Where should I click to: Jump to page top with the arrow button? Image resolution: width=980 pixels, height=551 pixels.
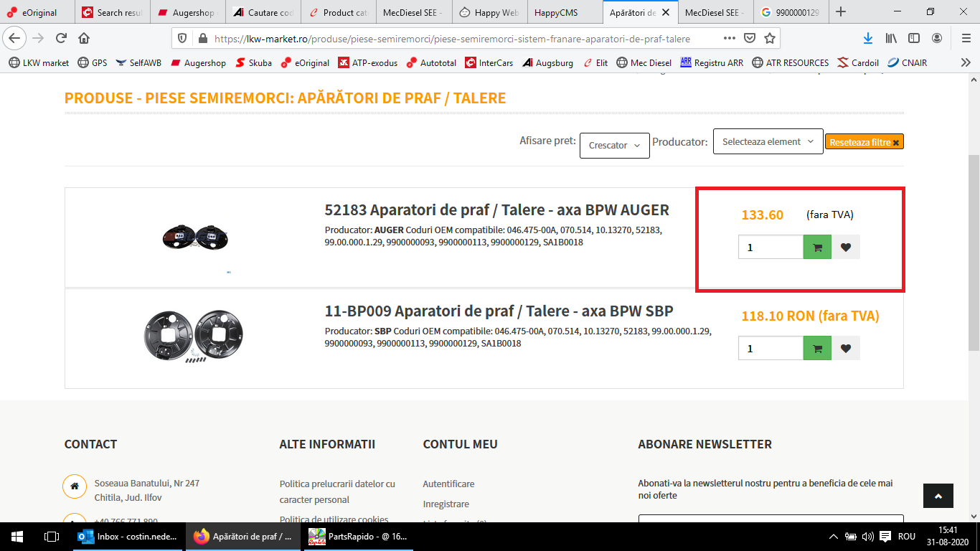pos(938,496)
